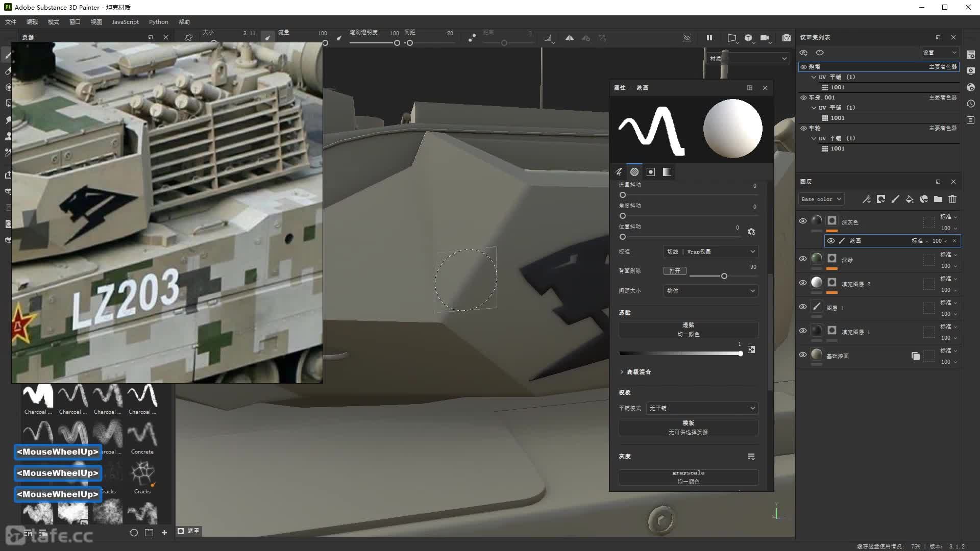Toggle visibility of 基础漆面 layer
Viewport: 980px width, 551px height.
(803, 355)
